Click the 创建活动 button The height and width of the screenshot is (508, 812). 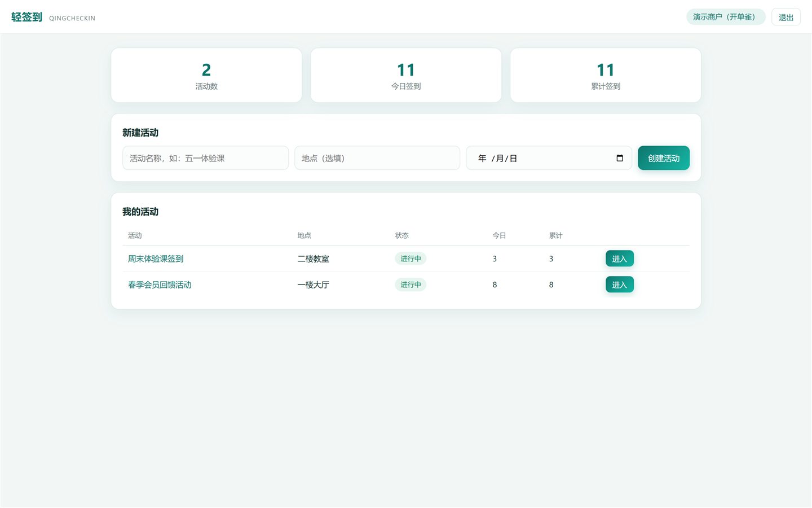click(664, 158)
